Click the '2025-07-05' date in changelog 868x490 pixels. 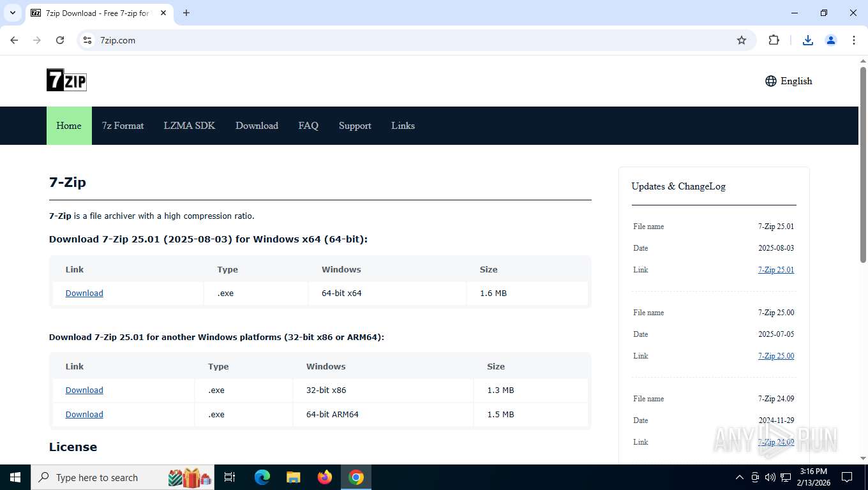[776, 334]
